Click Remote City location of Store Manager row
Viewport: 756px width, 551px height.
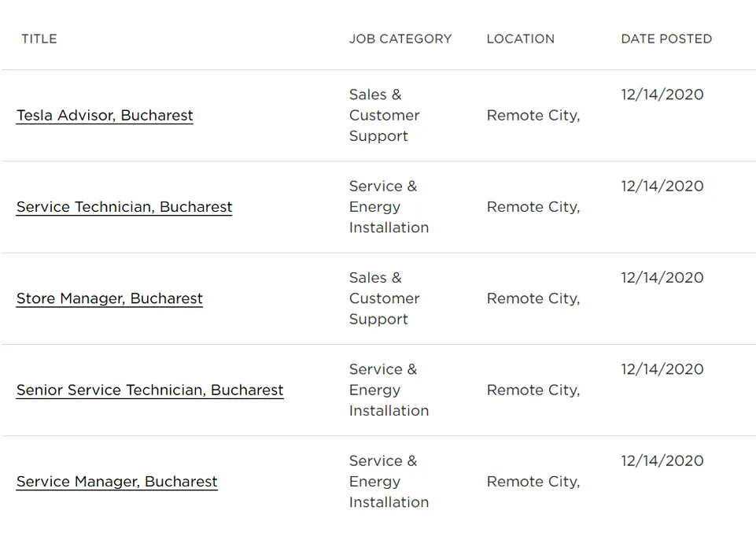(533, 298)
